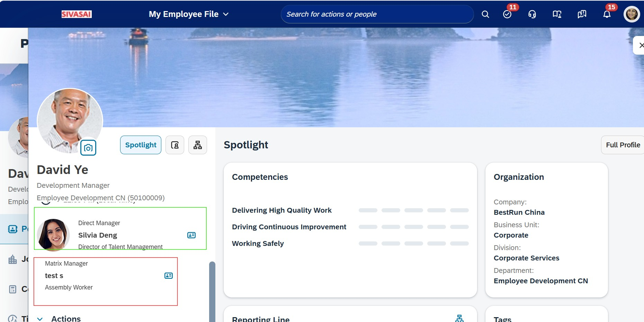Click Working Safely competency
This screenshot has height=322, width=644.
[x=258, y=243]
